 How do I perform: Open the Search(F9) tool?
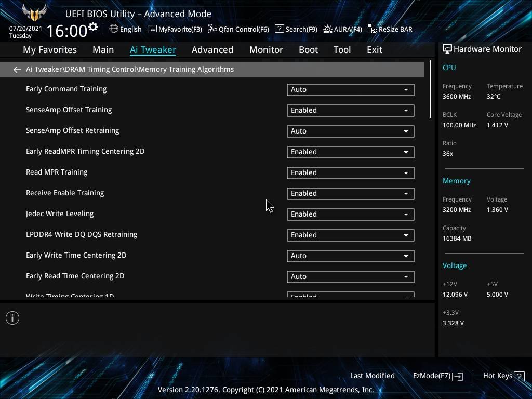tap(296, 29)
